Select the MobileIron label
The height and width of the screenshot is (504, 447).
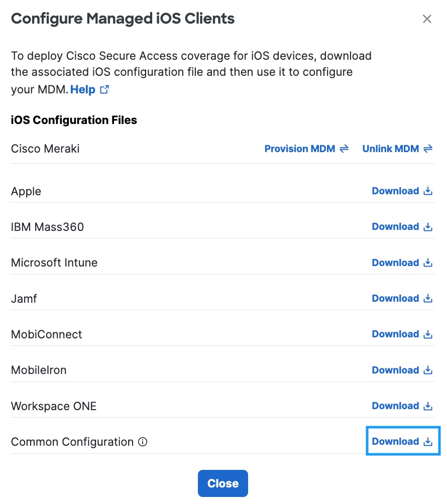[x=39, y=370]
